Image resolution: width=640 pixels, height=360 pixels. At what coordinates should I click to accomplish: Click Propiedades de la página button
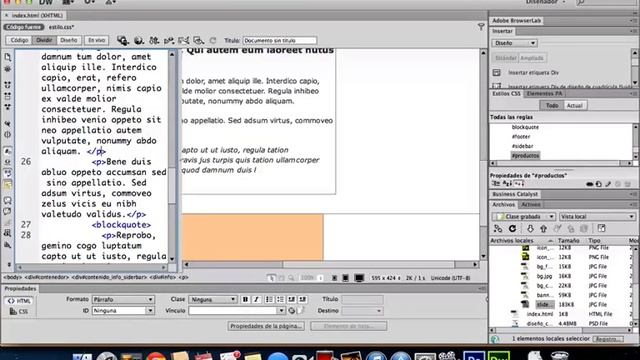(x=266, y=326)
